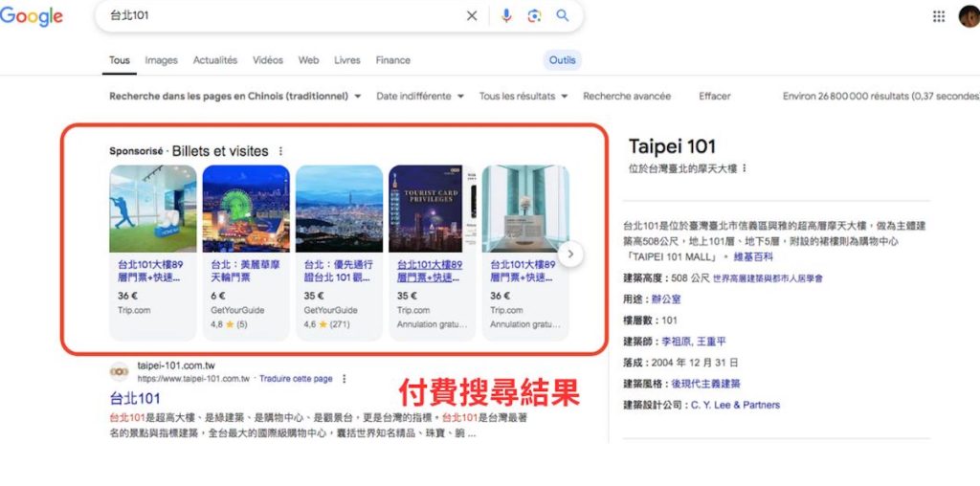Open the baseball player ad thumbnail
The image size is (980, 486).
152,209
